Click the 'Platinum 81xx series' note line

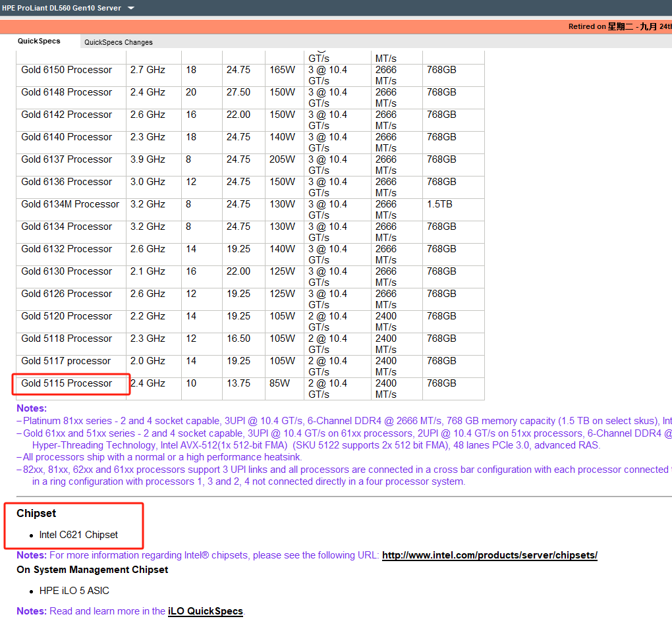pyautogui.click(x=344, y=421)
